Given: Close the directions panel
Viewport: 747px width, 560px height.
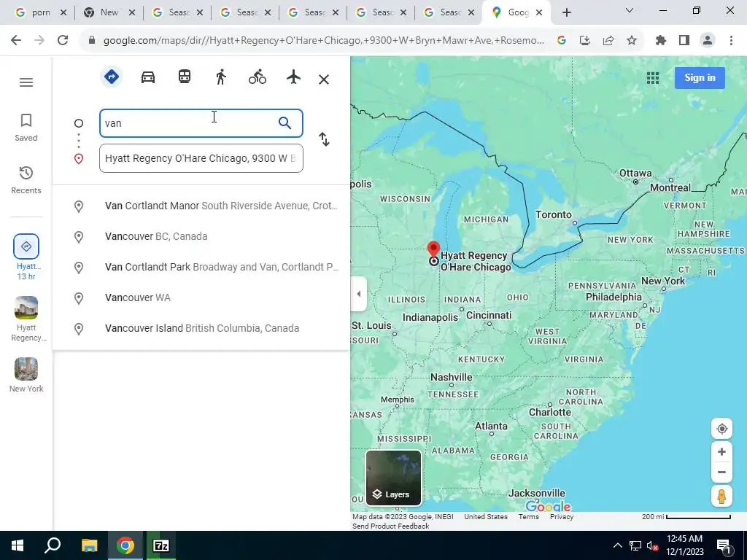Looking at the screenshot, I should tap(324, 79).
